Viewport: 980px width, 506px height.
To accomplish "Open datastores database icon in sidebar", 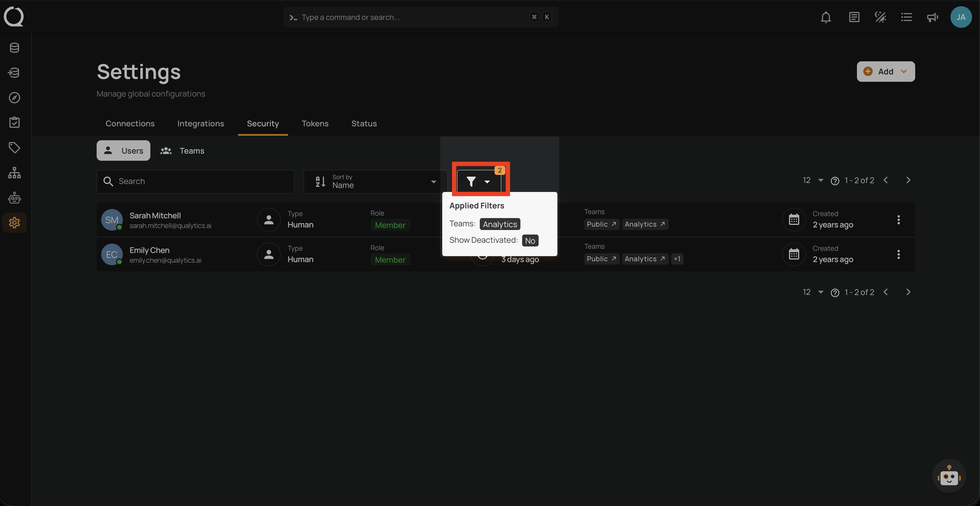I will coord(14,48).
